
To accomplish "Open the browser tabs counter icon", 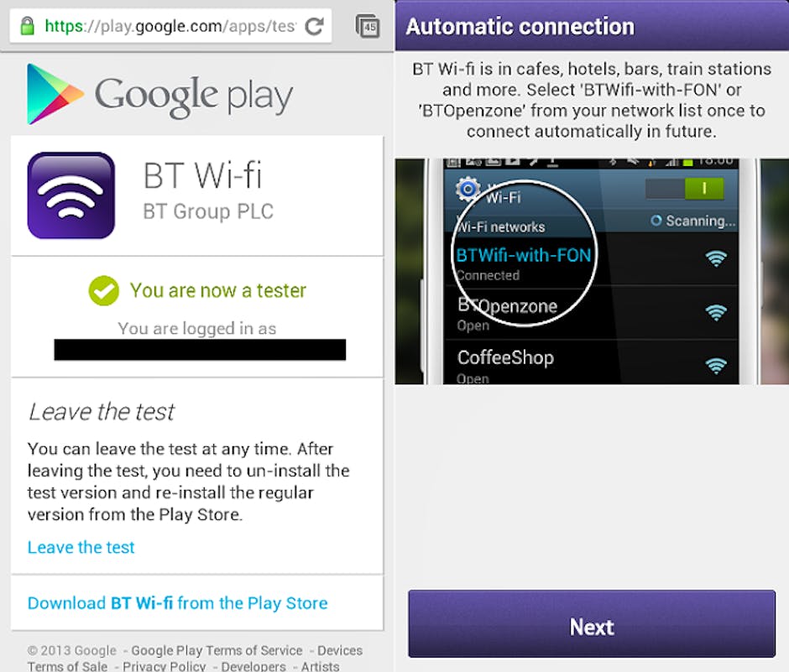I will click(368, 26).
